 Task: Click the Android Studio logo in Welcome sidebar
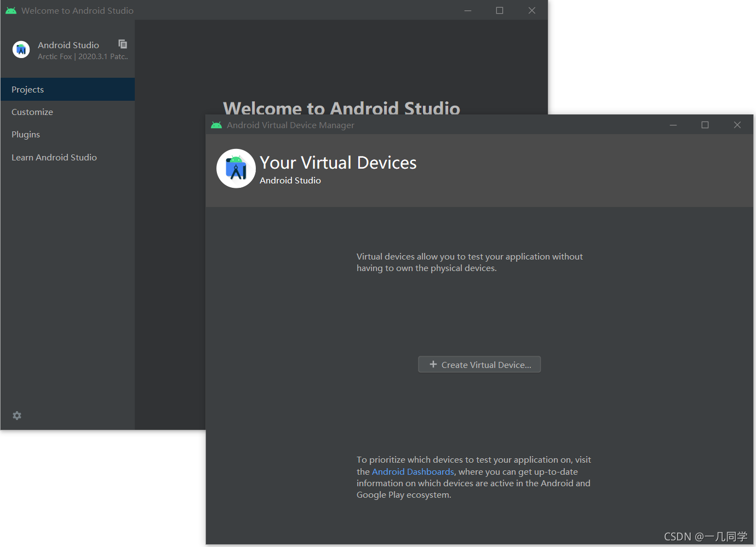point(21,50)
